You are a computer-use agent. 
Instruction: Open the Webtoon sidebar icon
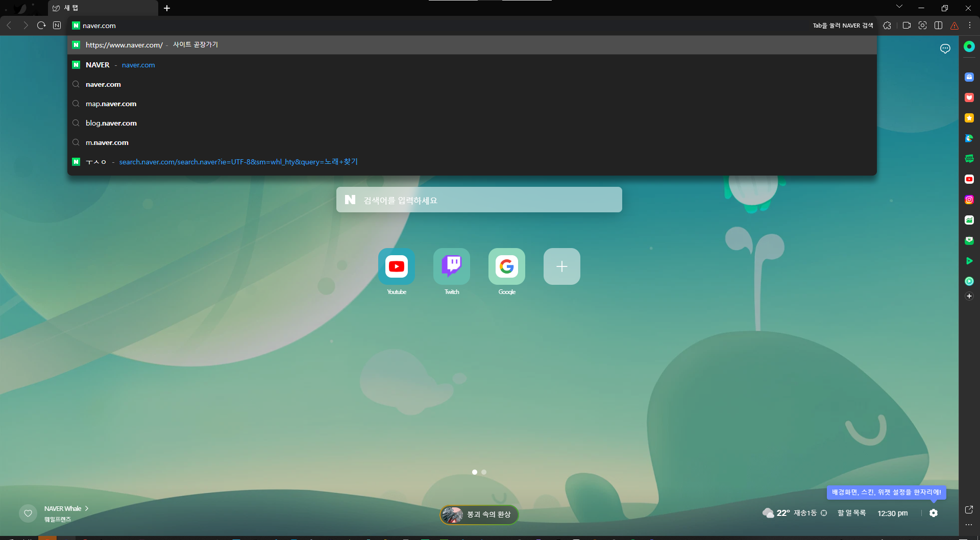(969, 159)
